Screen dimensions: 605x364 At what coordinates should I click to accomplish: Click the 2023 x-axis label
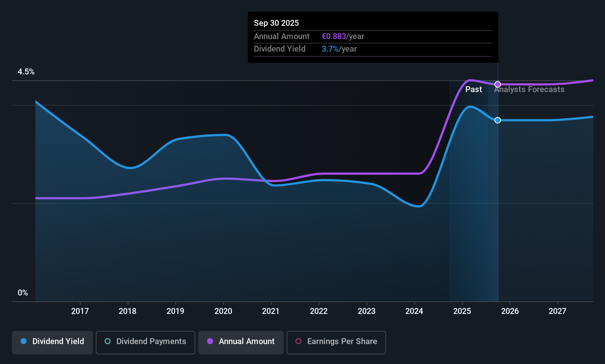[367, 311]
